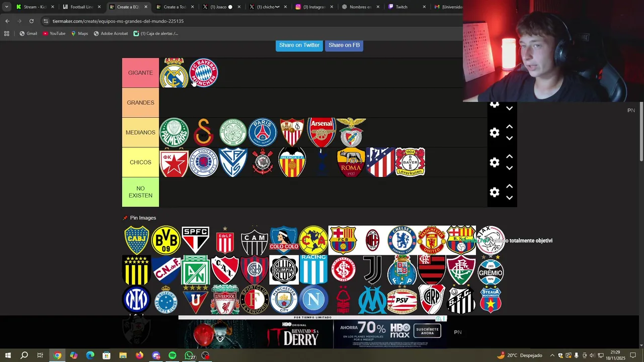Share tier list on Twitter

(299, 45)
